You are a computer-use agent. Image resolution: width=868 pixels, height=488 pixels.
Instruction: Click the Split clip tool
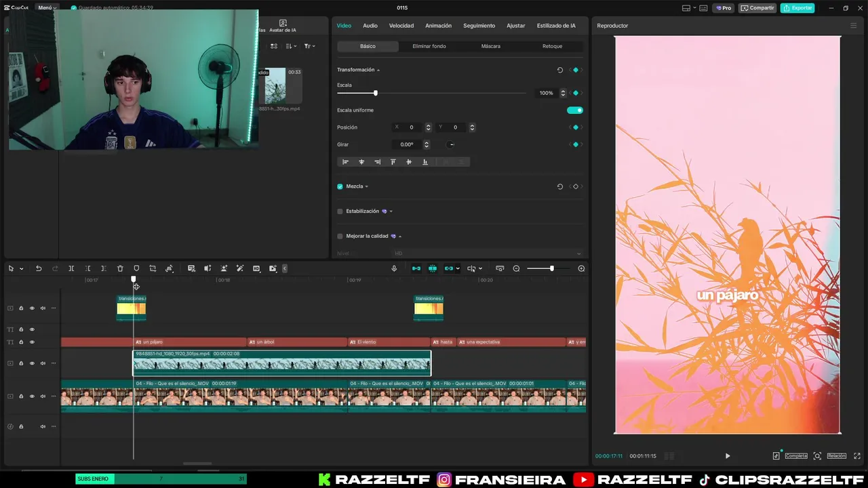click(x=71, y=268)
